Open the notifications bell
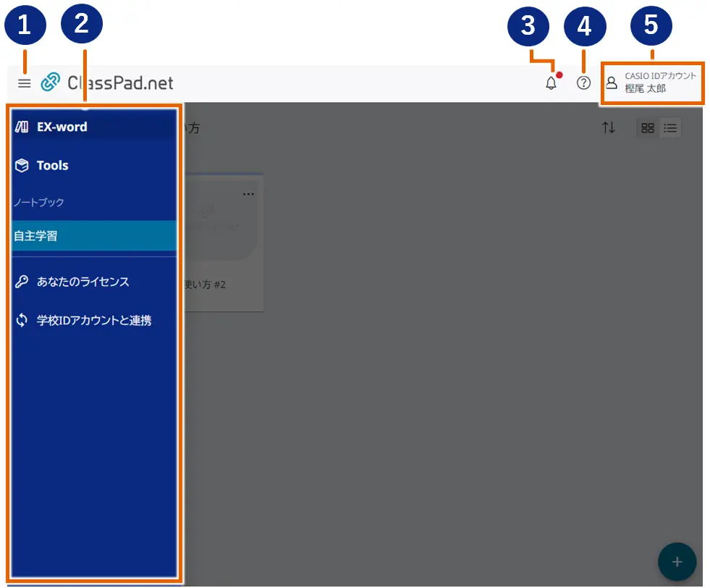This screenshot has height=588, width=710. point(551,83)
